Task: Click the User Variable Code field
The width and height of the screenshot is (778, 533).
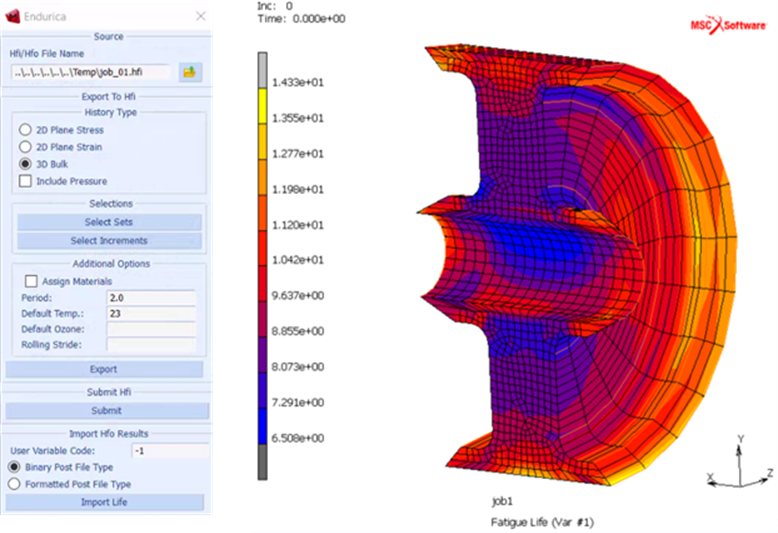Action: click(x=170, y=451)
